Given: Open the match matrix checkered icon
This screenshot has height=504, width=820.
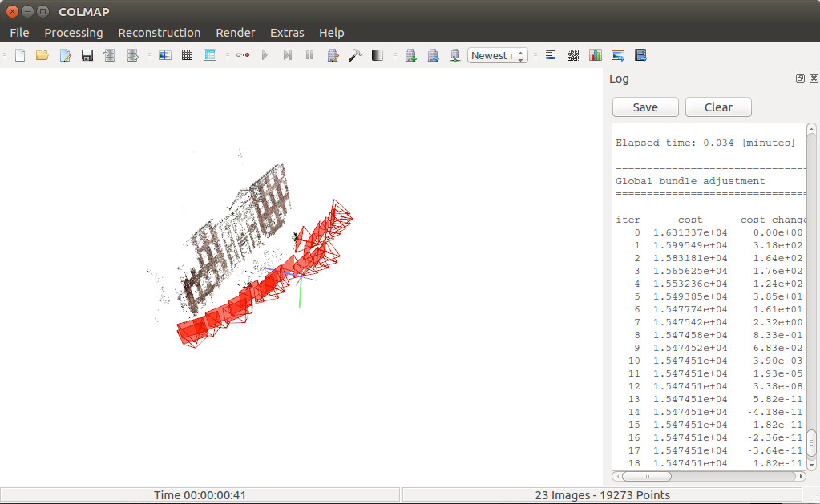Looking at the screenshot, I should pyautogui.click(x=573, y=55).
